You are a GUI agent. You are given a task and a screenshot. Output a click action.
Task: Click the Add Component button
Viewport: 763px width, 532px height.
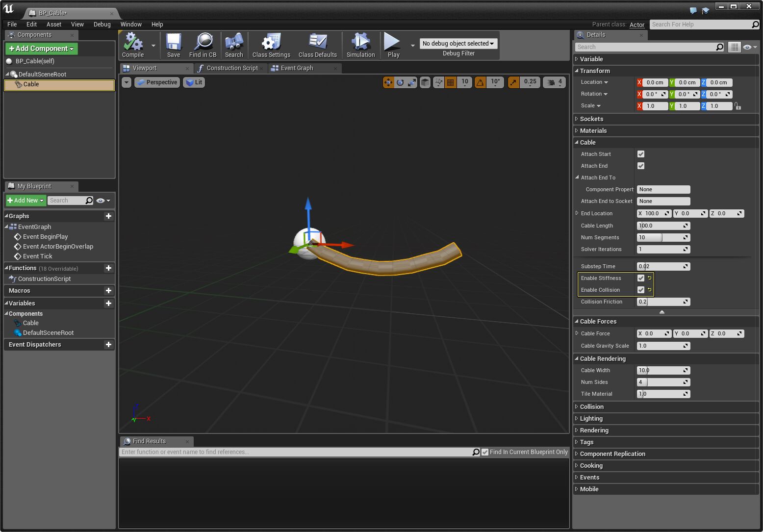pyautogui.click(x=42, y=49)
